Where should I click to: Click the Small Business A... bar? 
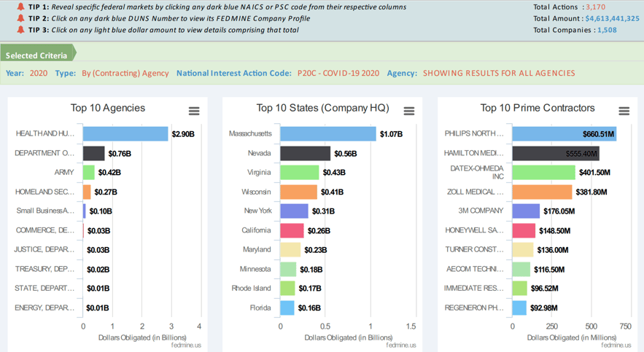(84, 211)
